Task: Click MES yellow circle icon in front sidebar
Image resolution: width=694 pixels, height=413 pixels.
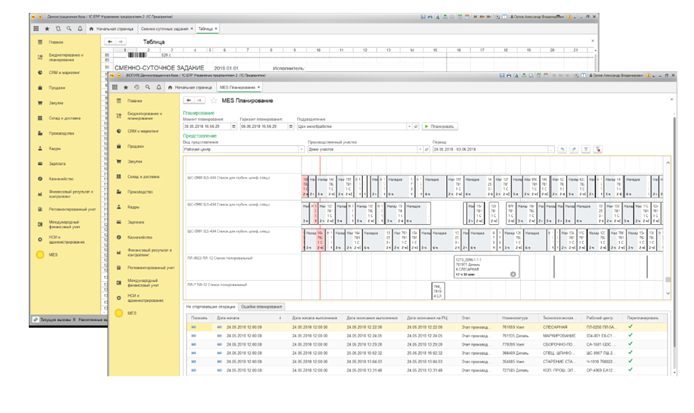Action: point(119,313)
